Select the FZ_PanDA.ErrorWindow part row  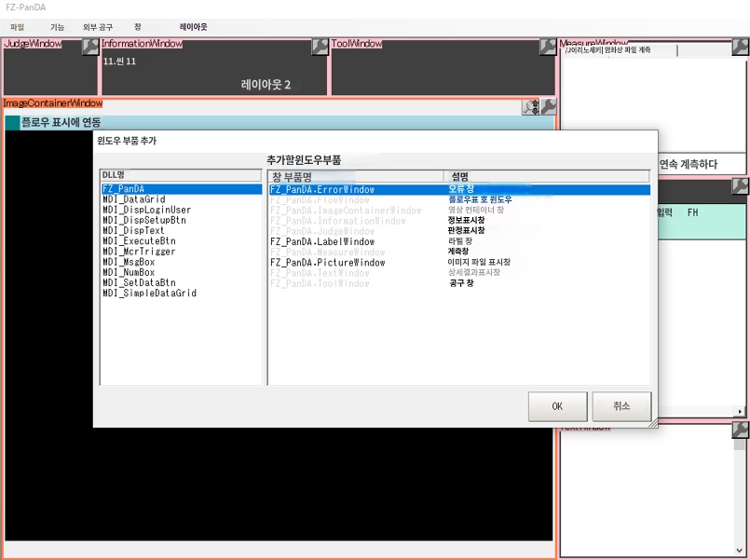pyautogui.click(x=459, y=189)
